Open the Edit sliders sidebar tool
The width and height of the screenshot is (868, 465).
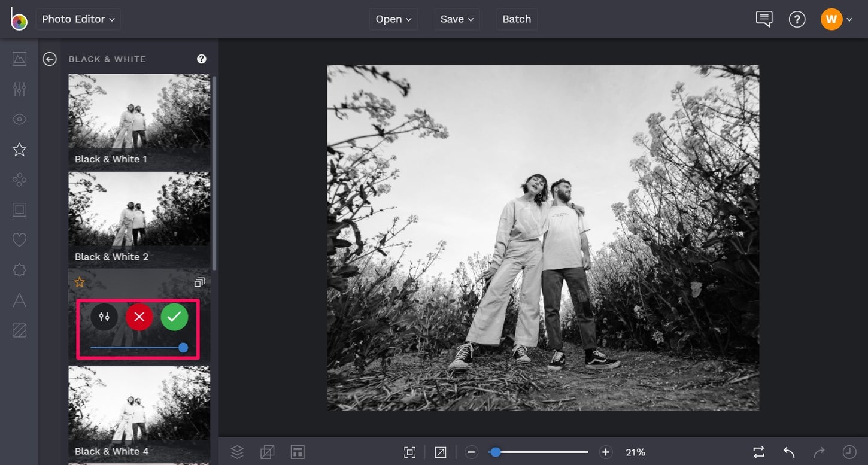(19, 89)
